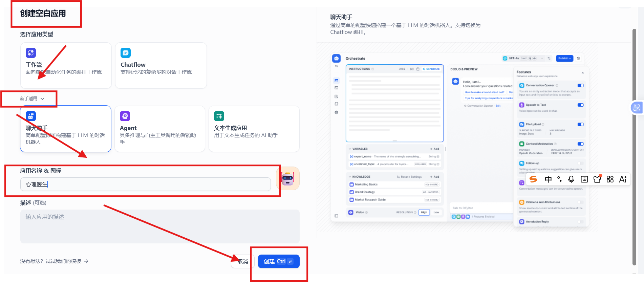Open String type of unrelated_topic variable
This screenshot has height=282, width=644.
click(434, 164)
